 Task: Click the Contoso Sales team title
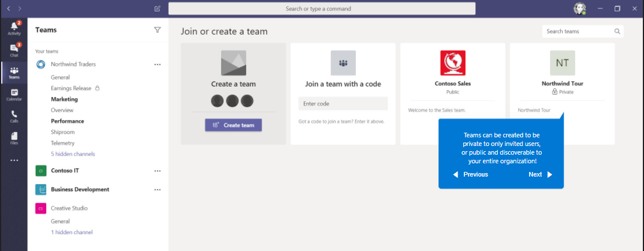pos(453,84)
